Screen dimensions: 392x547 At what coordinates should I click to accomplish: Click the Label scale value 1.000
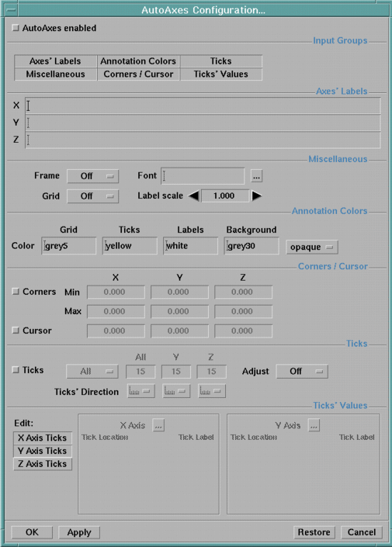[225, 196]
